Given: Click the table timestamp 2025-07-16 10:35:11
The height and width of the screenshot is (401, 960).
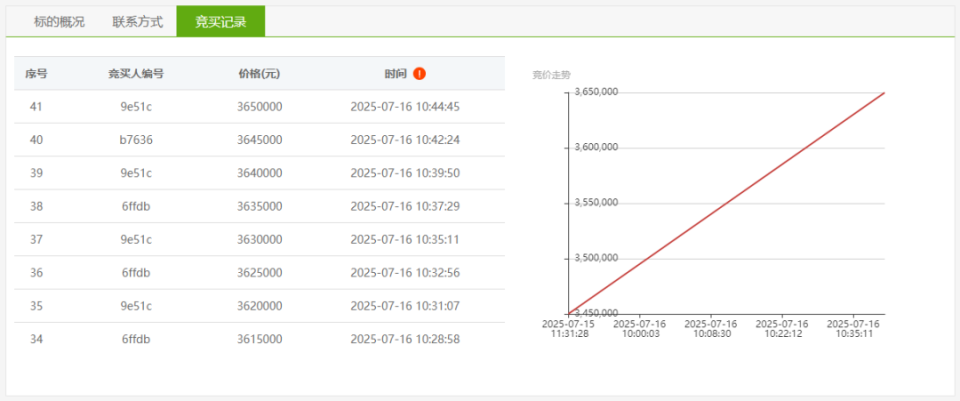Looking at the screenshot, I should (x=405, y=239).
